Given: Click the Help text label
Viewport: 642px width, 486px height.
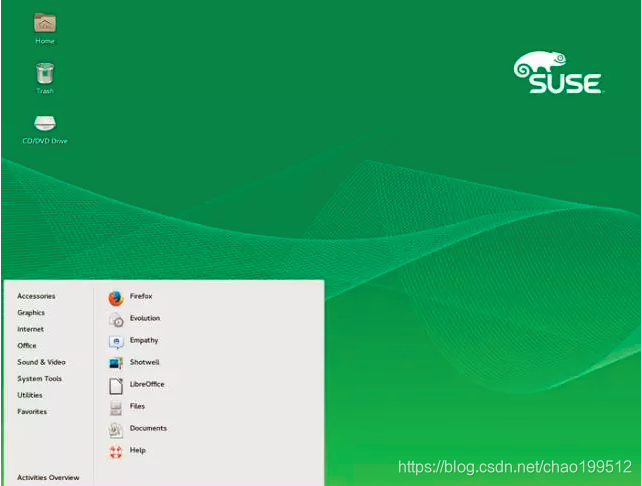Looking at the screenshot, I should click(138, 450).
